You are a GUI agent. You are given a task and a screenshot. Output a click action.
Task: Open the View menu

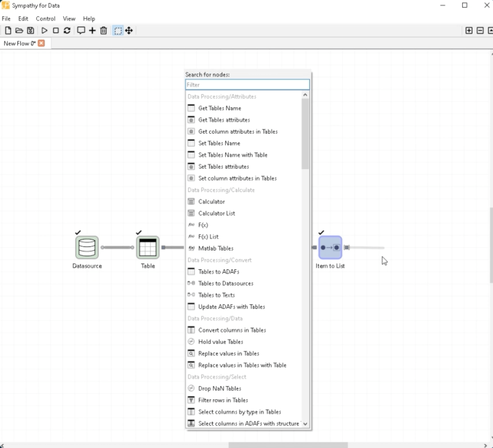coord(69,18)
